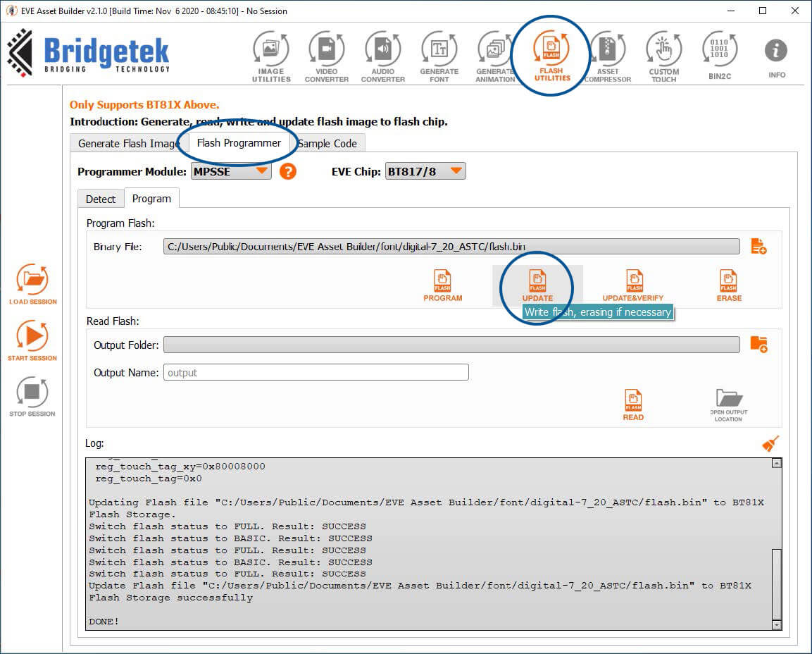Open the Video Converter tool
This screenshot has width=812, height=654.
pos(326,57)
